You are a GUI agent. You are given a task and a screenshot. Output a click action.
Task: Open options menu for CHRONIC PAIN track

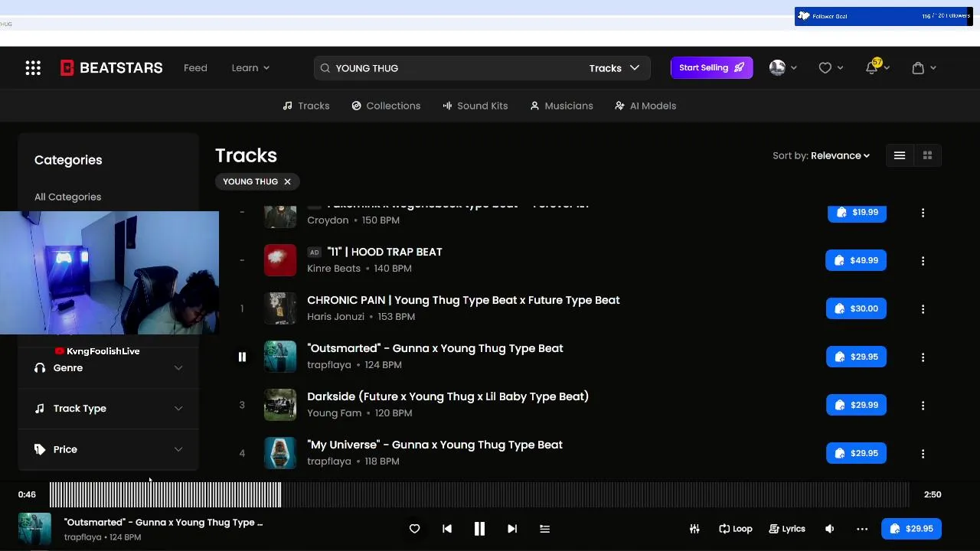coord(923,309)
